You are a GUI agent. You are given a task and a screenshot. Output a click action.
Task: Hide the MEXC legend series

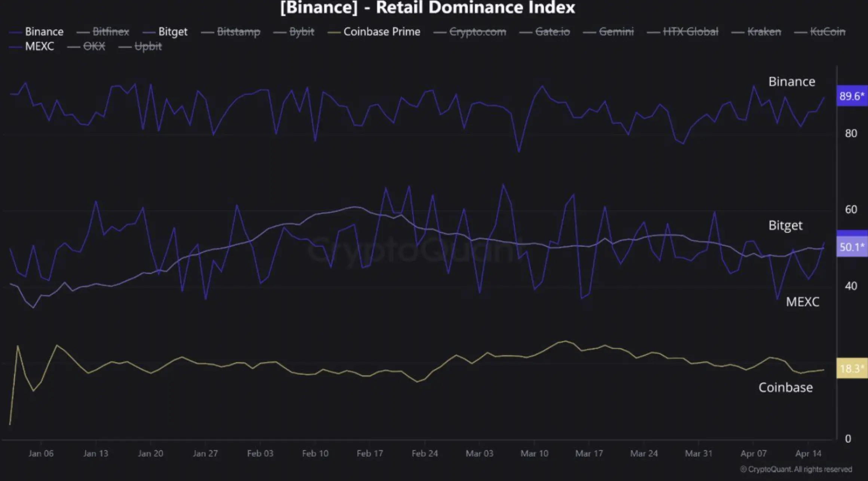tap(39, 46)
